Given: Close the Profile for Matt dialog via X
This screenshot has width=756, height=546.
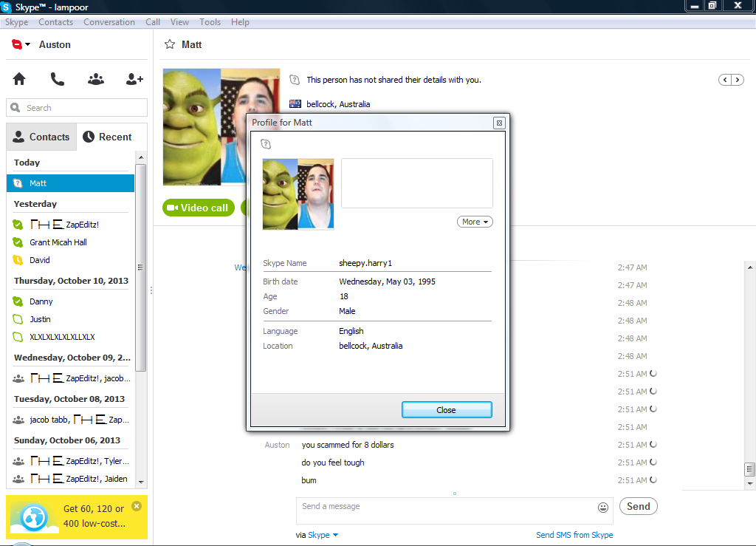Looking at the screenshot, I should (x=500, y=123).
